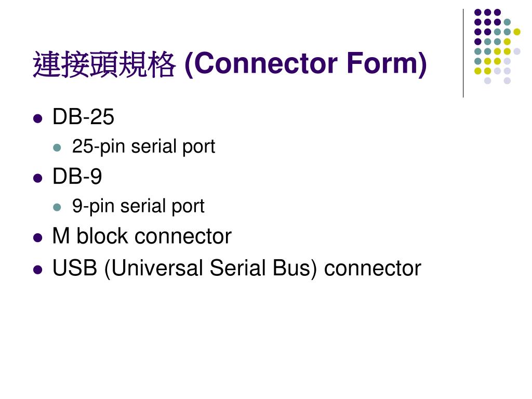Click the purple bullet beside DB-9
Image resolution: width=532 pixels, height=399 pixels.
tap(37, 178)
